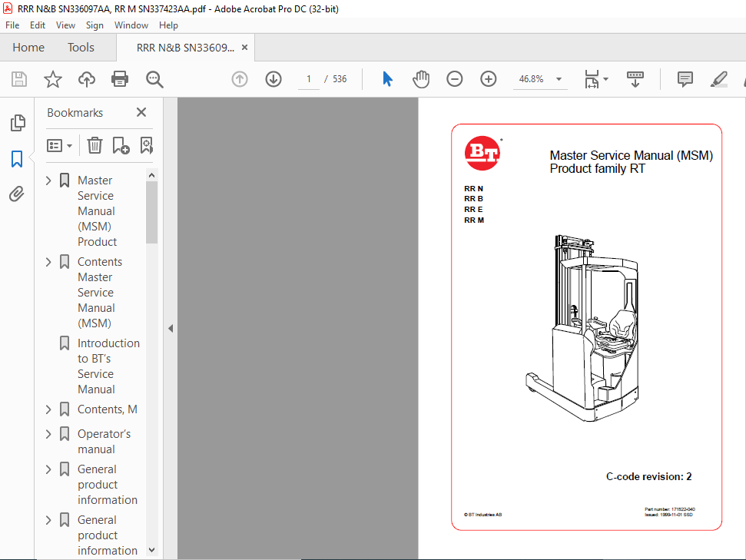Close the RRR N&B document tab

pos(244,48)
